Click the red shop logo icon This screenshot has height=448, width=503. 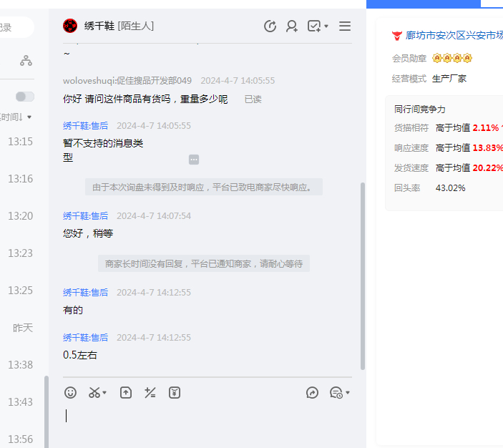tap(397, 35)
